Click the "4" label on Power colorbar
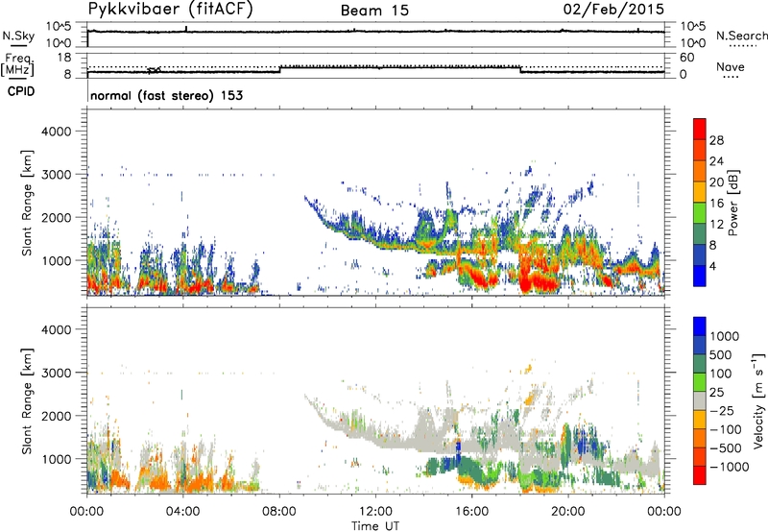 (712, 266)
